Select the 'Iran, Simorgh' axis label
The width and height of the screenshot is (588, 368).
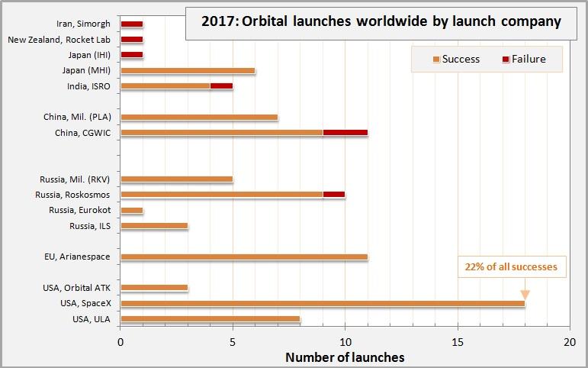click(83, 24)
